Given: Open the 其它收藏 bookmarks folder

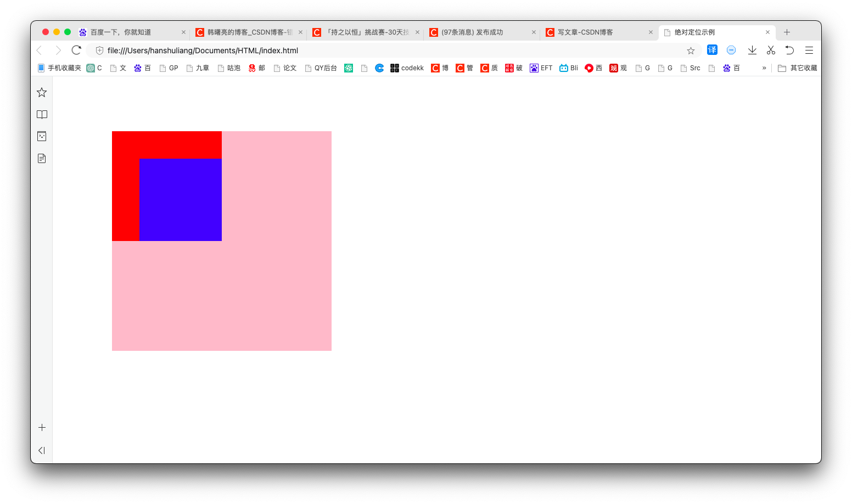Looking at the screenshot, I should [x=798, y=68].
